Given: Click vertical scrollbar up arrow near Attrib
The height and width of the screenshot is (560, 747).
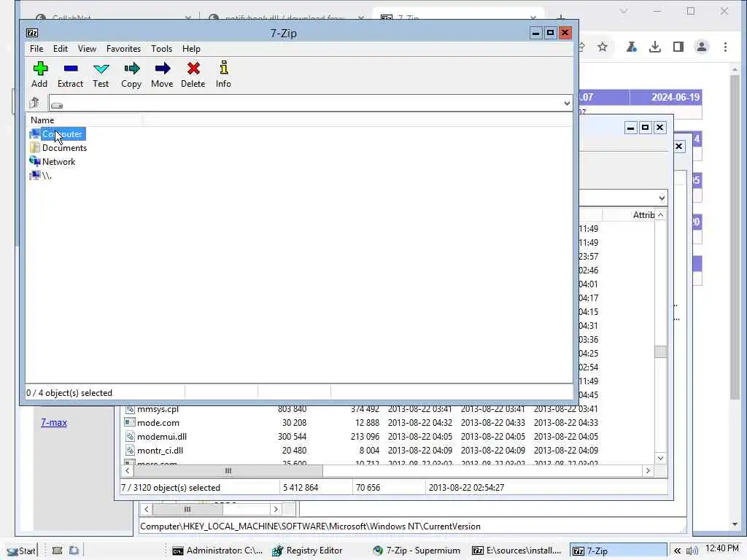Looking at the screenshot, I should (660, 215).
